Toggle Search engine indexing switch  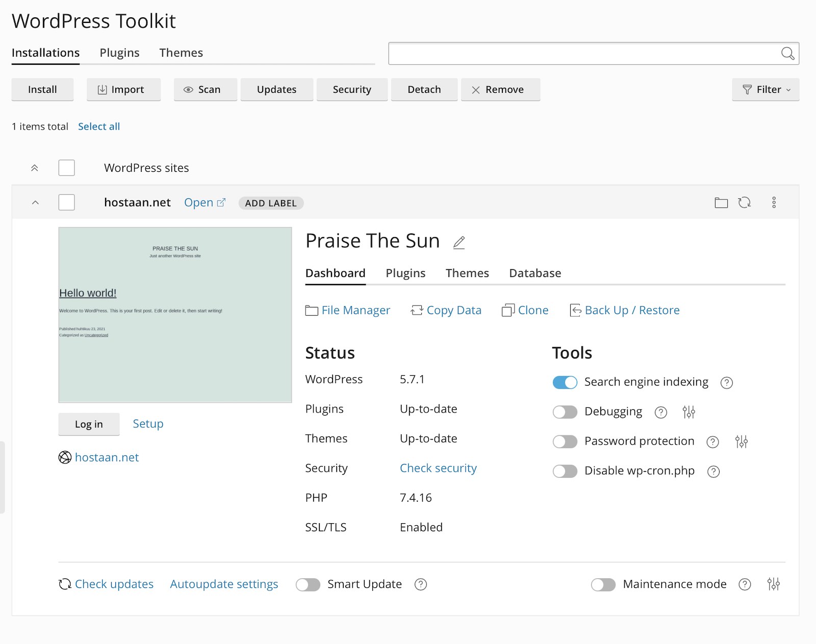(565, 382)
